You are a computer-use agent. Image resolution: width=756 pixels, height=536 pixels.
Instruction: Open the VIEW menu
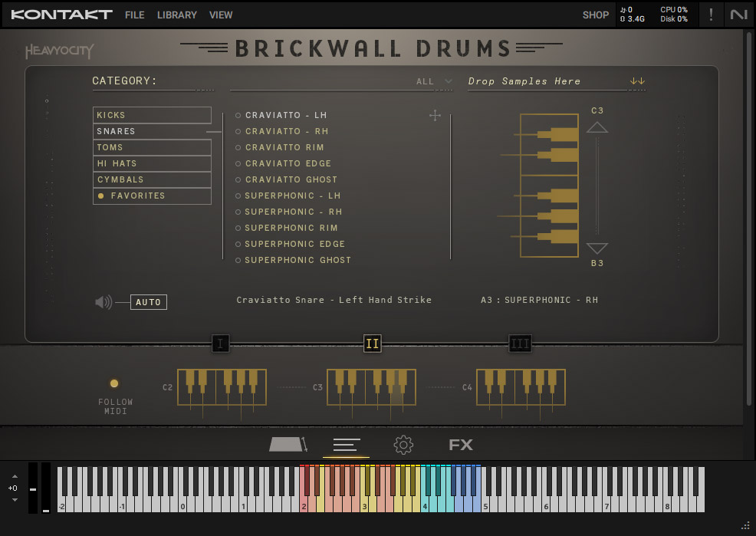(221, 15)
